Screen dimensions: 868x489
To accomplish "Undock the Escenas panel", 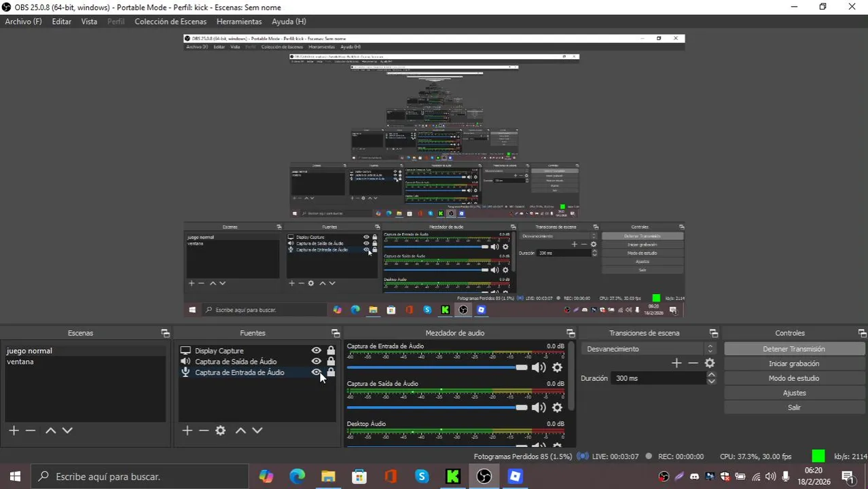I will click(x=165, y=333).
